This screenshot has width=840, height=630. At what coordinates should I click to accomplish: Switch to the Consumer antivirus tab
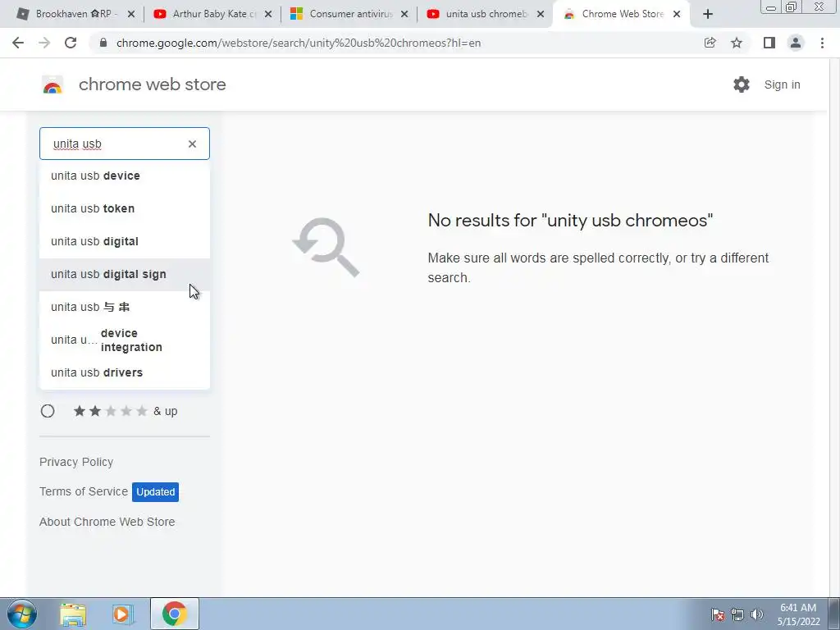349,14
